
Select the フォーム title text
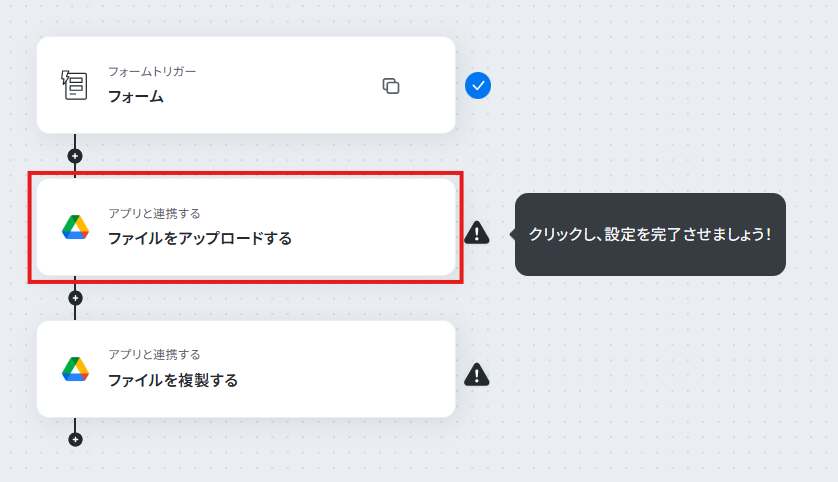point(136,97)
